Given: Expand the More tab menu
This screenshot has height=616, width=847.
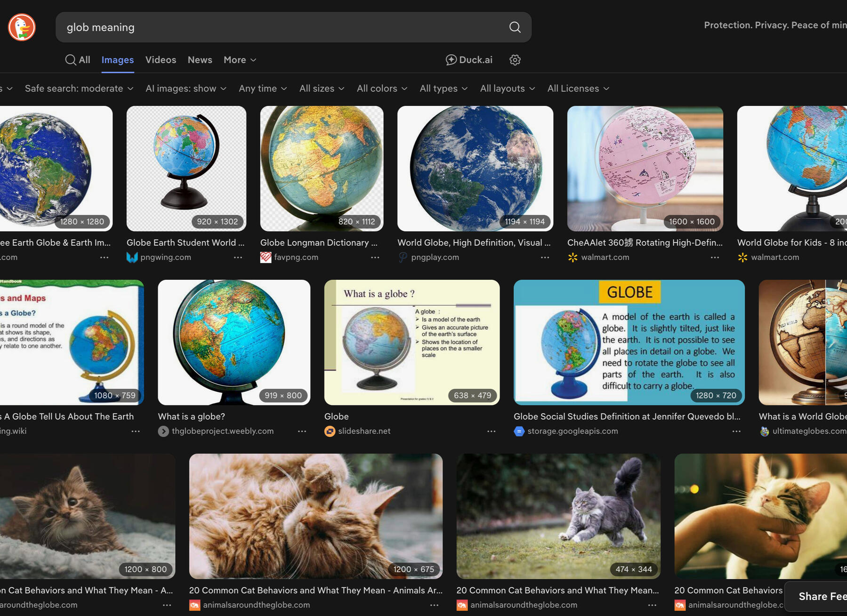Looking at the screenshot, I should point(240,60).
